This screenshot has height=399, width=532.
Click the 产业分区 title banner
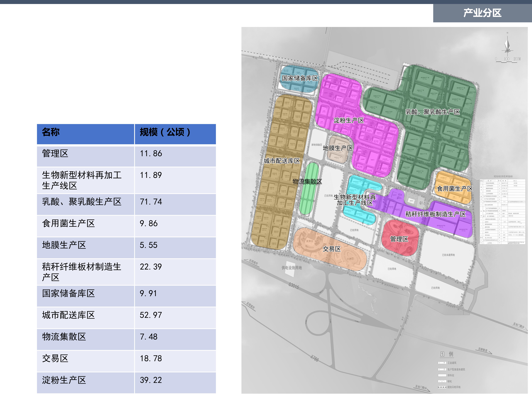click(x=482, y=13)
